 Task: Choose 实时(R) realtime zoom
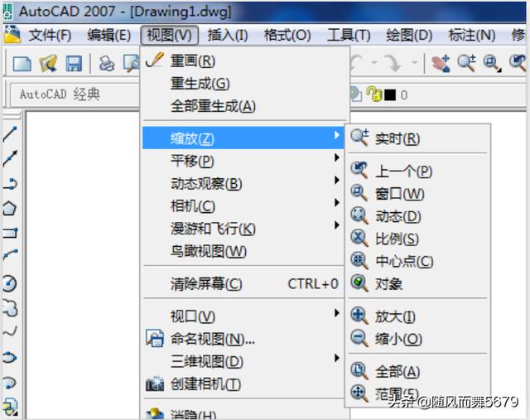(x=417, y=138)
